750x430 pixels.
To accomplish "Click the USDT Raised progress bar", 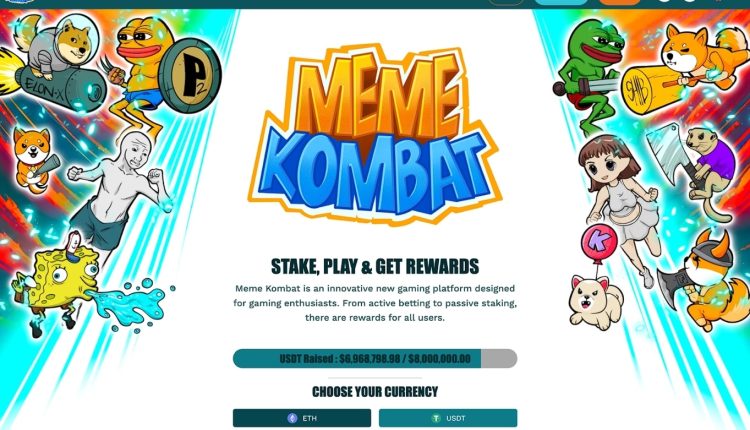I will [375, 359].
